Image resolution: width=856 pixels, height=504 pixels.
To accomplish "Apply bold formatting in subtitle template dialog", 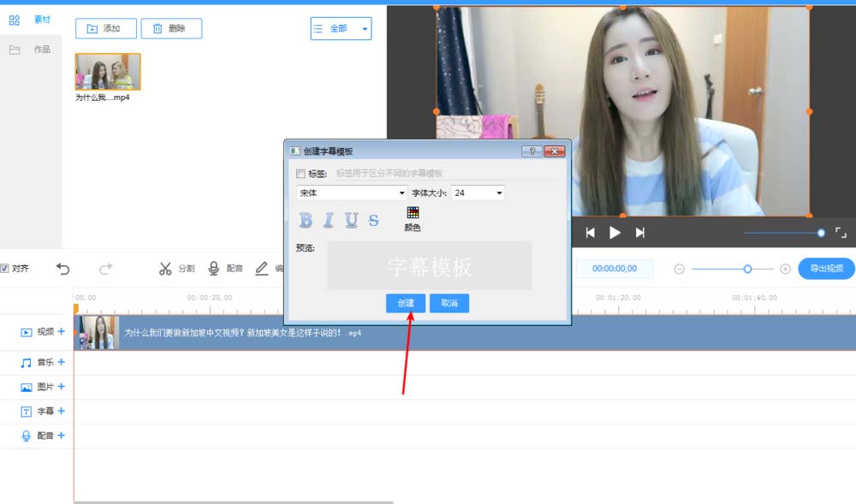I will (304, 220).
